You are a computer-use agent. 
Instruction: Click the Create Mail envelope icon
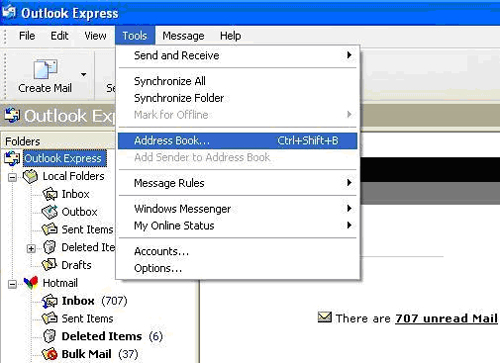pyautogui.click(x=45, y=69)
